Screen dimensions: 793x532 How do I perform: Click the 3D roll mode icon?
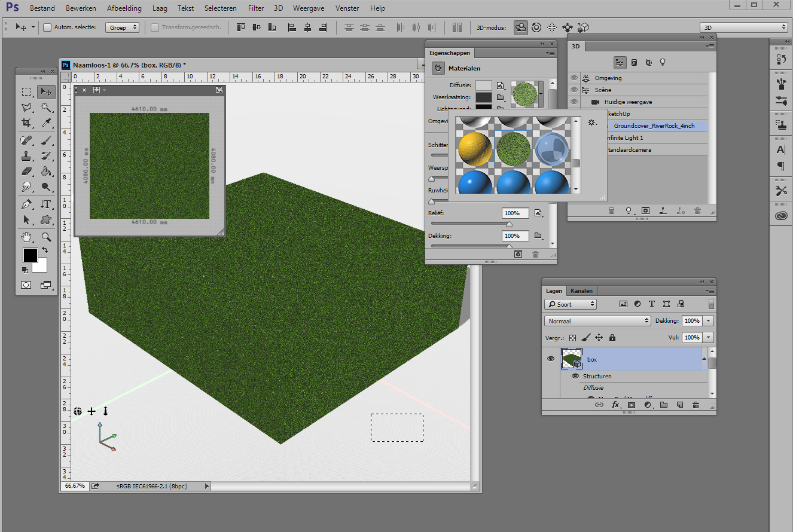pos(536,27)
